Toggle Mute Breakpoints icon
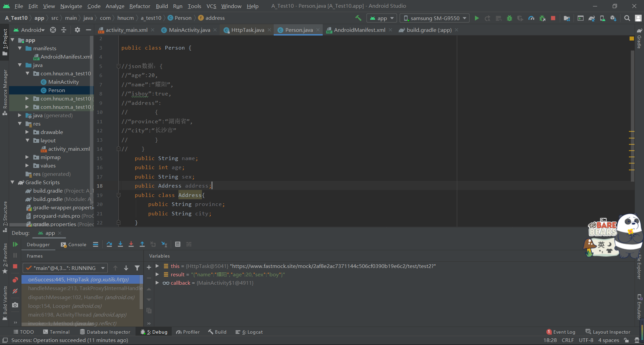Viewport: 644px width, 345px height. pos(15,291)
